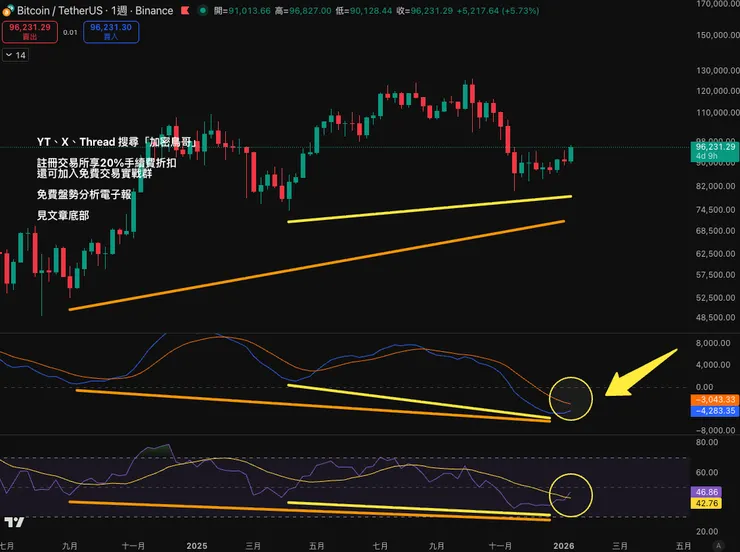Click the 2025 label on the time axis
The image size is (740, 552).
point(197,546)
